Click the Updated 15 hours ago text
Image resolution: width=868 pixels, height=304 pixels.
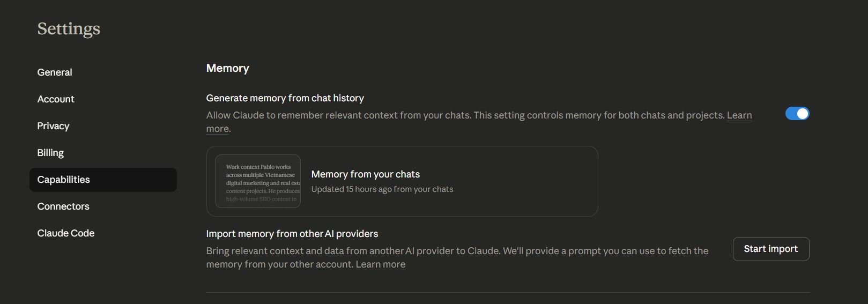(x=382, y=189)
